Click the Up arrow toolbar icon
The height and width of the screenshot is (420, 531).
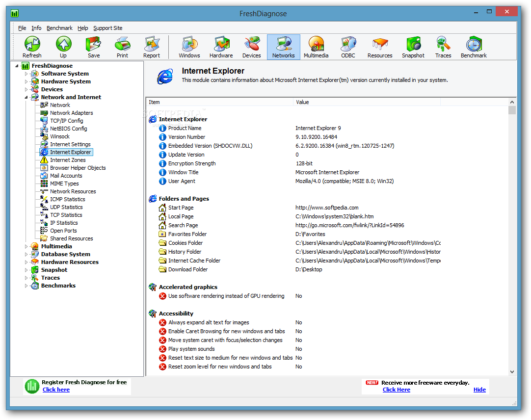[x=63, y=48]
